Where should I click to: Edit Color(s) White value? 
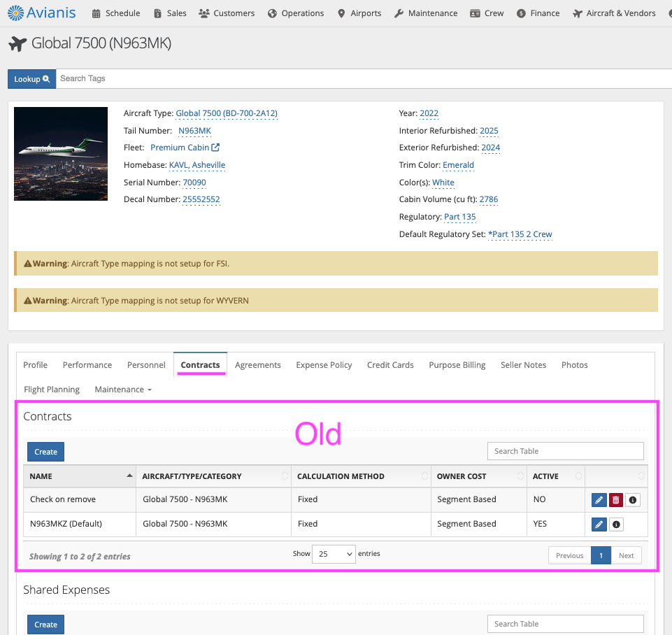[x=443, y=183]
